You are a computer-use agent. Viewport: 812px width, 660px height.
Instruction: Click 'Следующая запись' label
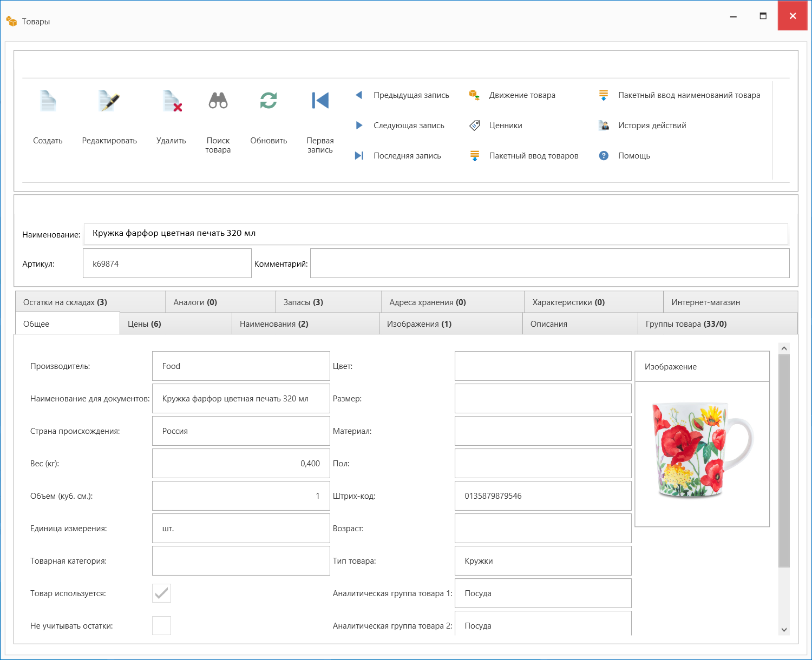pos(409,126)
